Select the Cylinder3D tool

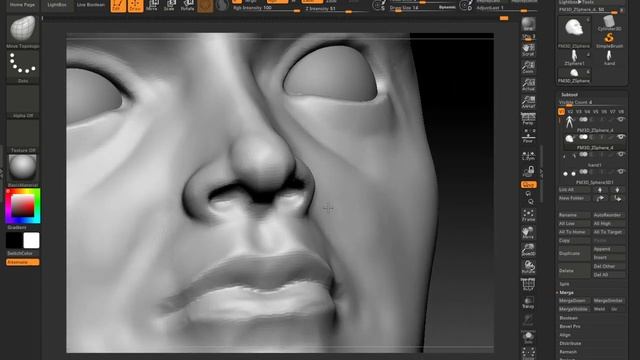click(x=609, y=23)
